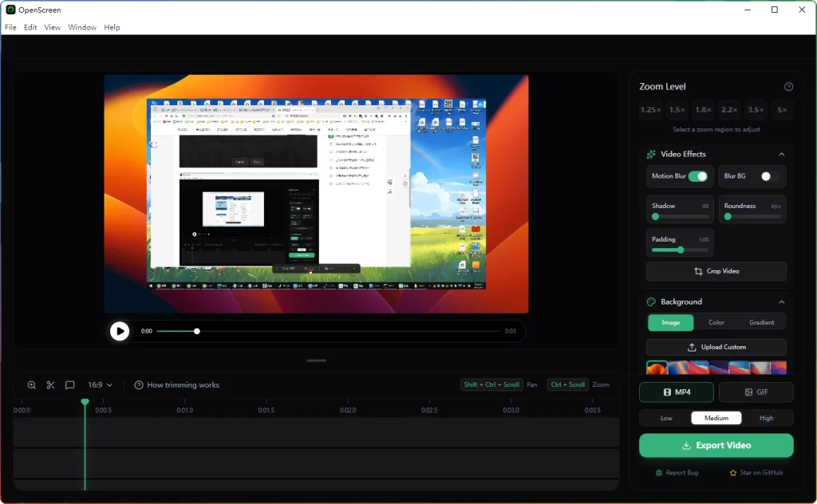The image size is (817, 504).
Task: Play the video preview
Action: coord(120,331)
